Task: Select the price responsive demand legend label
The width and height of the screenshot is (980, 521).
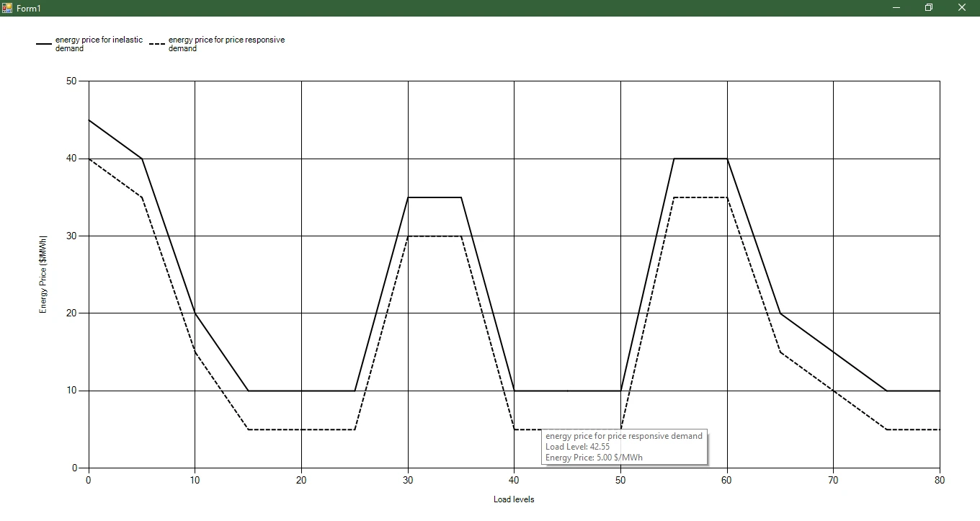Action: [226, 44]
